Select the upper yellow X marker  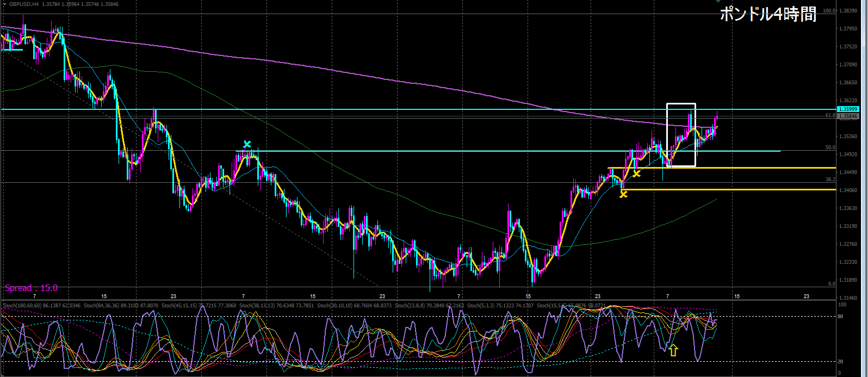(636, 174)
